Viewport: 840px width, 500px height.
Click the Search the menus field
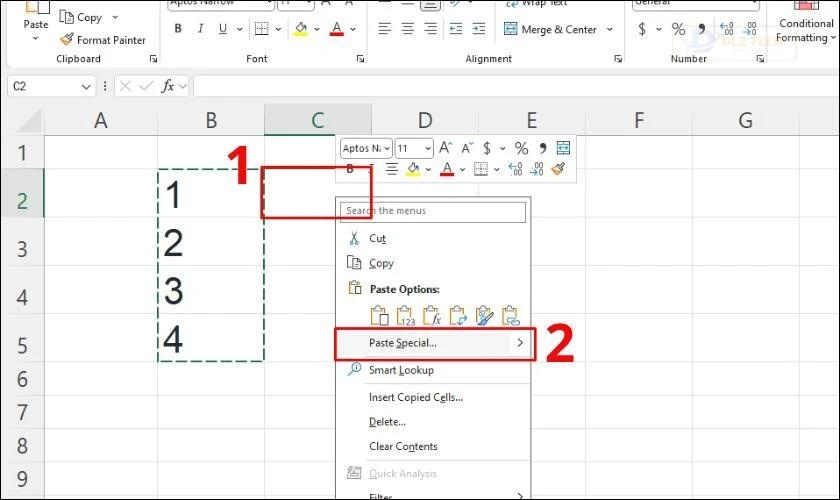(434, 211)
